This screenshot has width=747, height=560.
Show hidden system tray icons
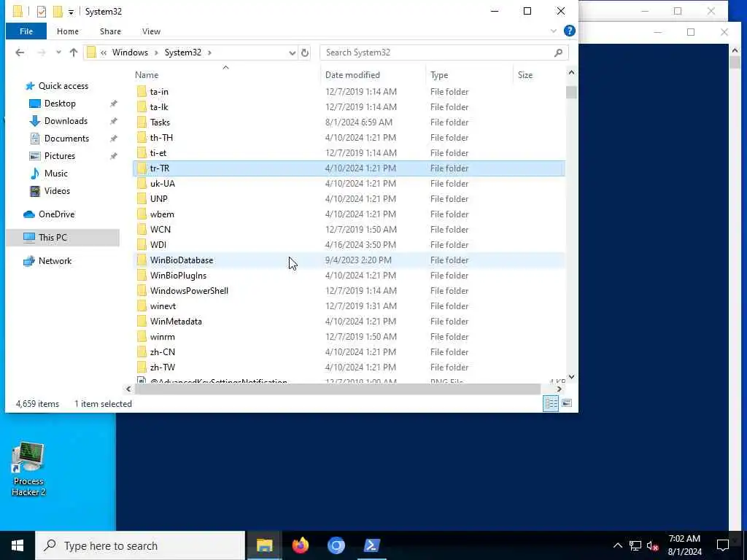click(x=617, y=545)
